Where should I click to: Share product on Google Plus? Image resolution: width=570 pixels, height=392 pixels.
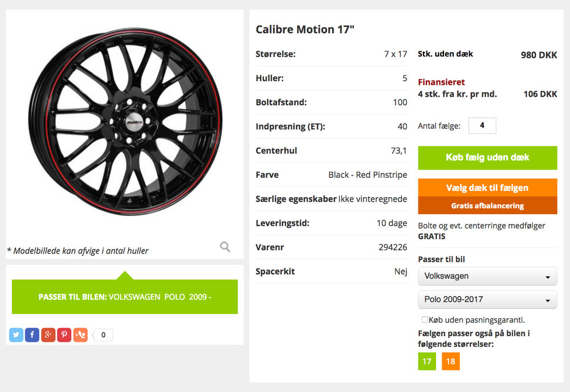[48, 335]
